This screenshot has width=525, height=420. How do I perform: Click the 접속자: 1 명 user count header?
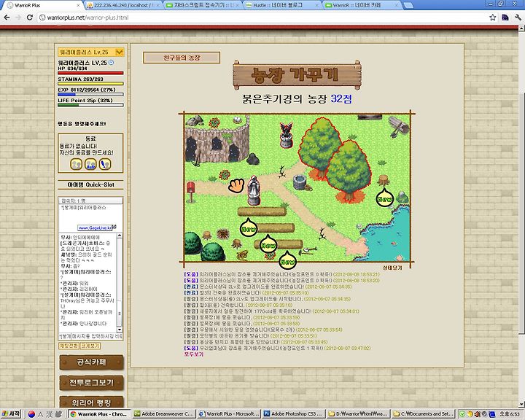pyautogui.click(x=90, y=201)
